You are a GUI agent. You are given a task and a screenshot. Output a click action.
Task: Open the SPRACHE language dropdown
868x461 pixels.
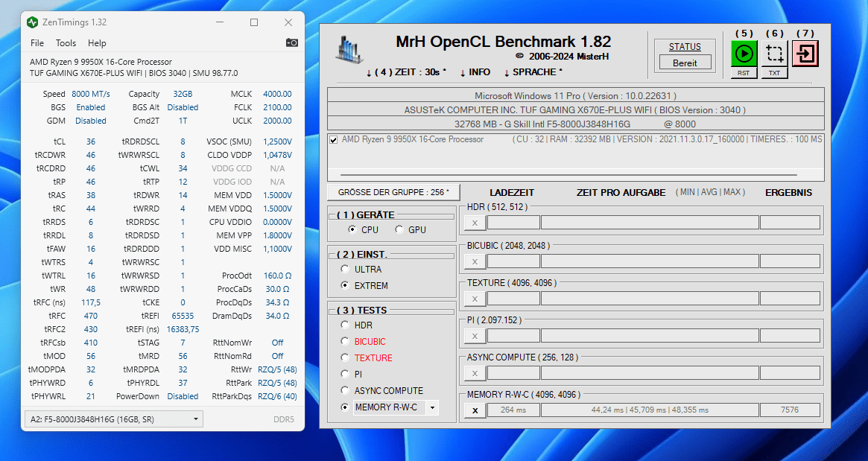[533, 72]
